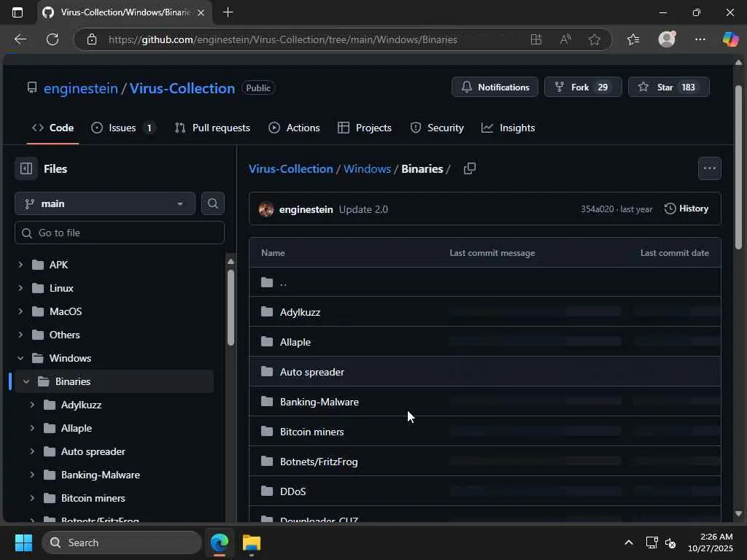Switch to the Code tab

coord(53,128)
